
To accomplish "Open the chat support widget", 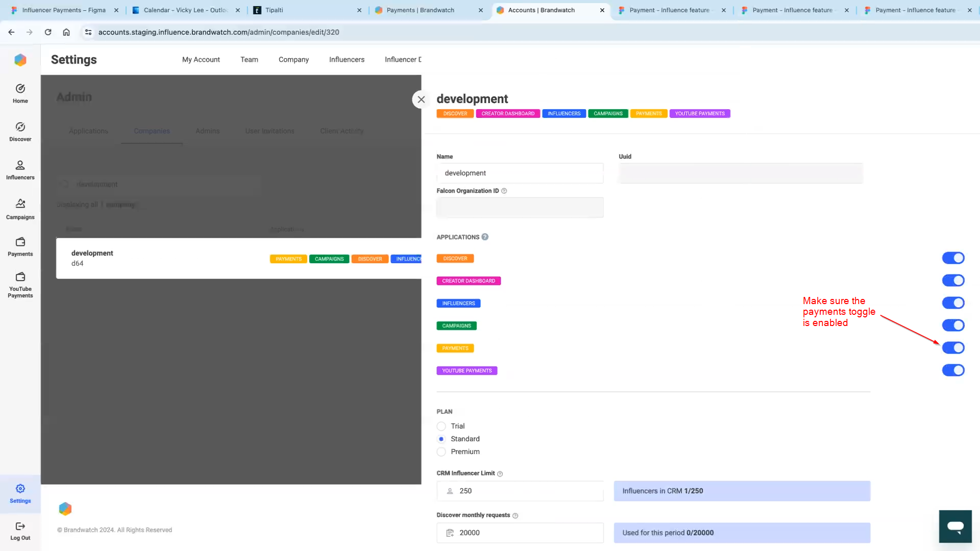I will tap(955, 526).
